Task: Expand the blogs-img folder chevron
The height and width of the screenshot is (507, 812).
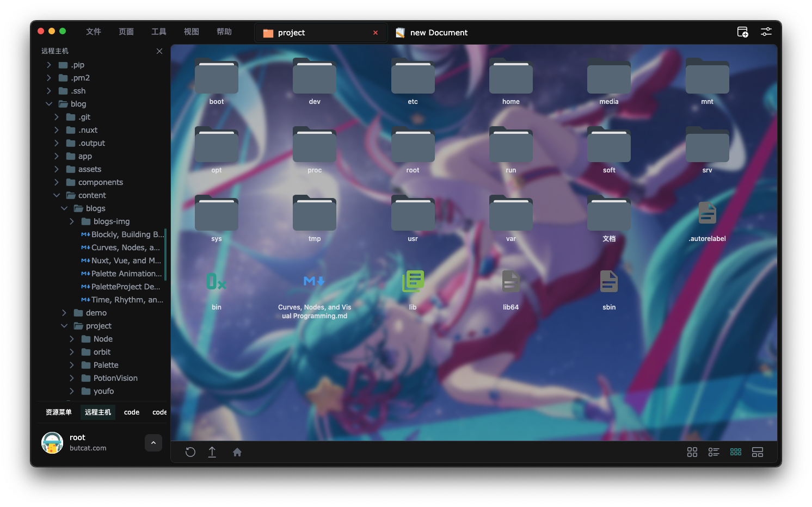Action: pyautogui.click(x=72, y=221)
